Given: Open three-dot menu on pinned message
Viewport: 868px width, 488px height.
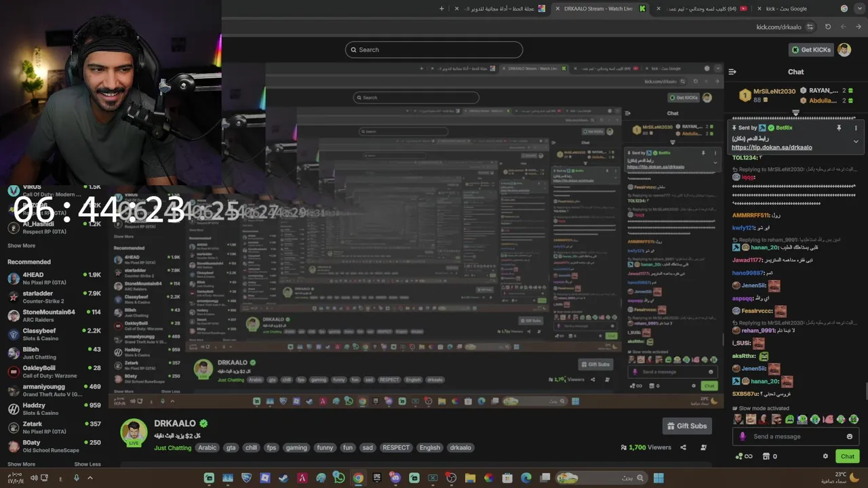Looking at the screenshot, I should (856, 127).
